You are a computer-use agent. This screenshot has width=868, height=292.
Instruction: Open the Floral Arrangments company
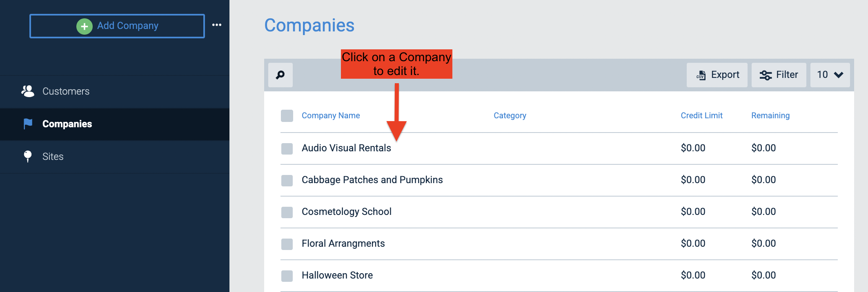click(x=343, y=243)
